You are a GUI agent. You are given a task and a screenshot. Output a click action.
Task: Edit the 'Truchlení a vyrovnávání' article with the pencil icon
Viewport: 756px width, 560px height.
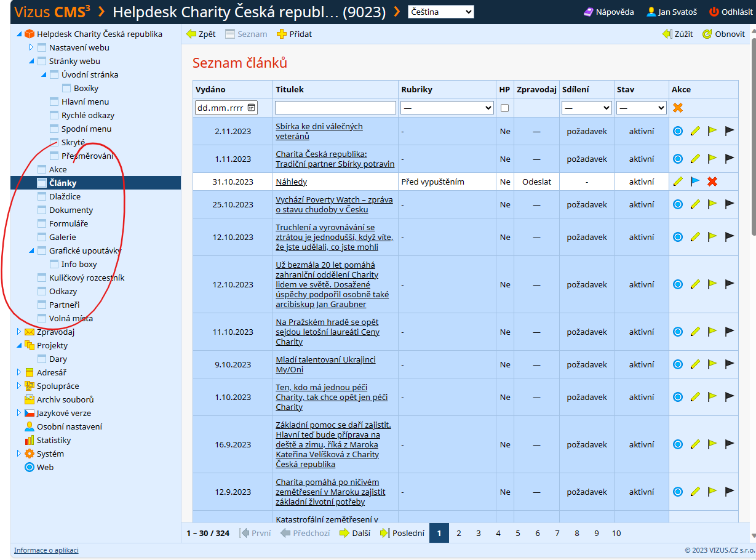pyautogui.click(x=695, y=237)
